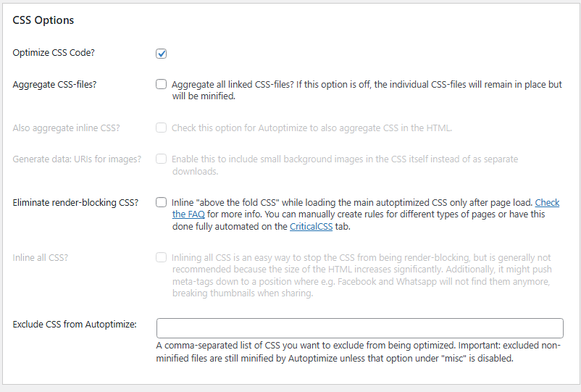This screenshot has width=581, height=392.
Task: Click the "Aggregate CSS-files?" row label
Action: 54,85
